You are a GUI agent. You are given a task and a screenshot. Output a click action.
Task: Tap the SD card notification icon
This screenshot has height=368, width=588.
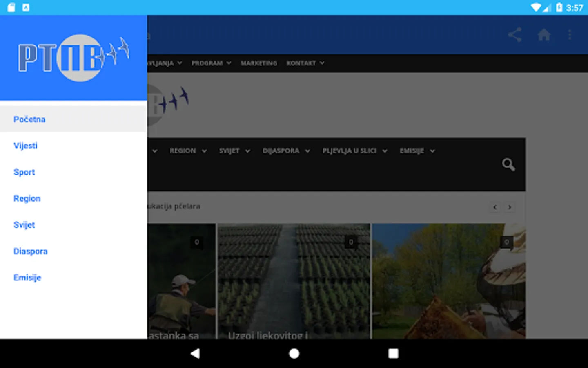click(x=11, y=7)
